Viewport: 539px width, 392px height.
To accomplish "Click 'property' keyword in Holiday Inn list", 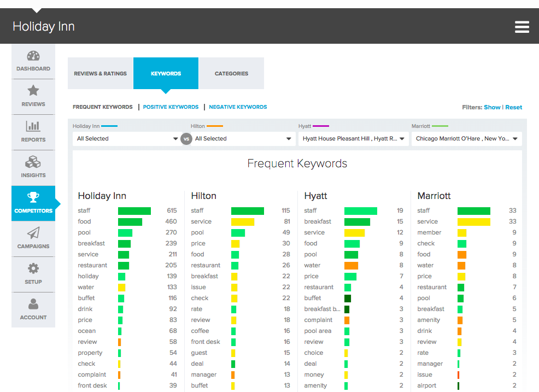I will pos(90,353).
